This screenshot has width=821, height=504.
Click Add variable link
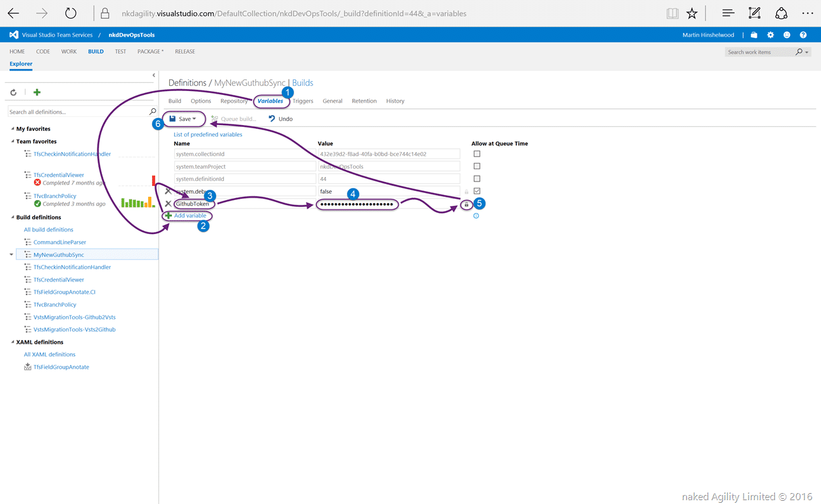click(190, 216)
